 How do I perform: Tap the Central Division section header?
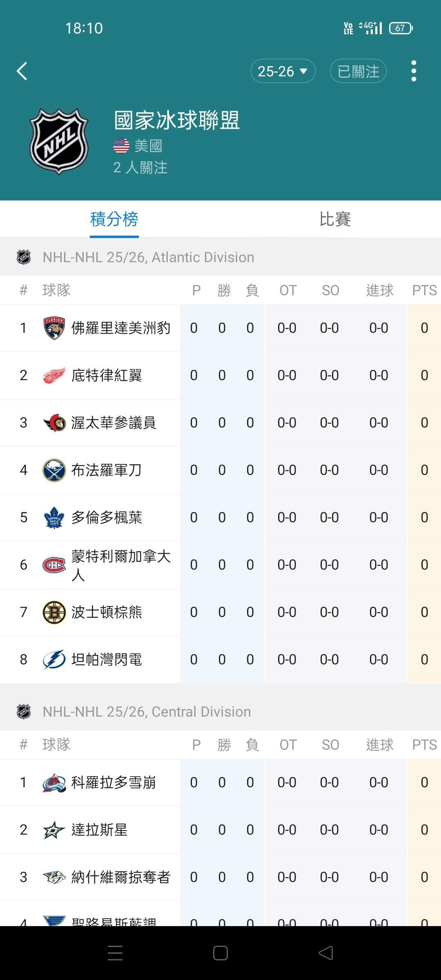tap(147, 712)
